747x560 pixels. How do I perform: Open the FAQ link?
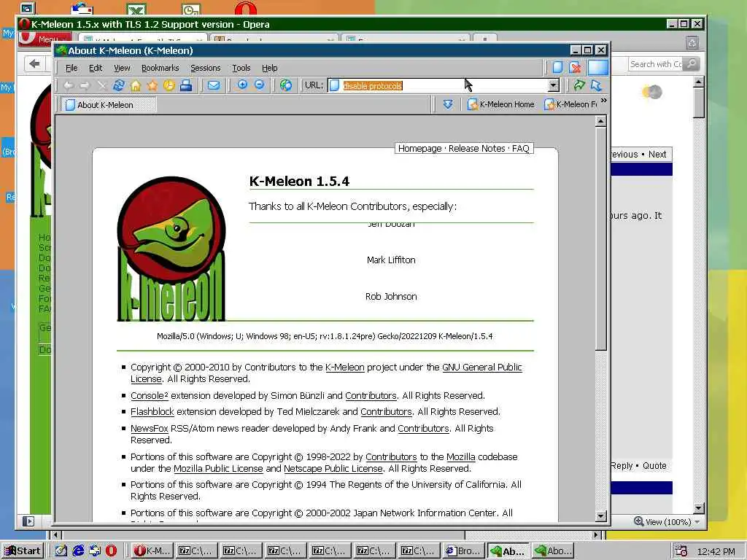coord(521,149)
